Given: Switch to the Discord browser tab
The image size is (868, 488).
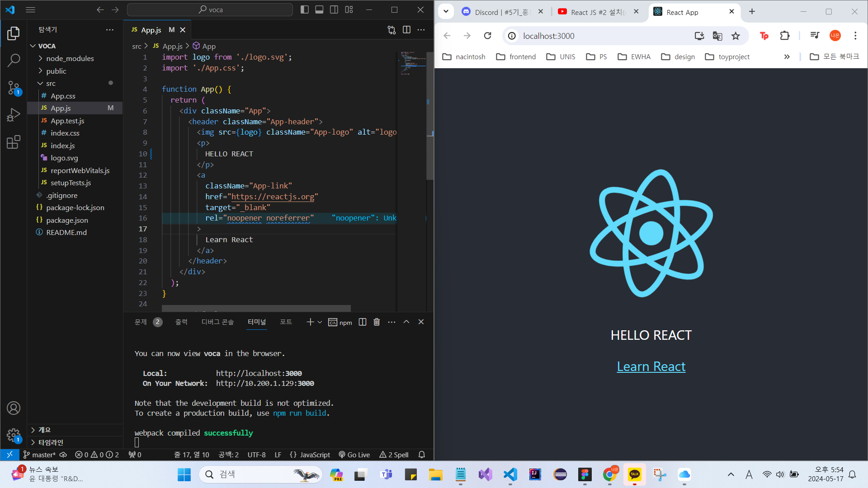Looking at the screenshot, I should (x=501, y=12).
